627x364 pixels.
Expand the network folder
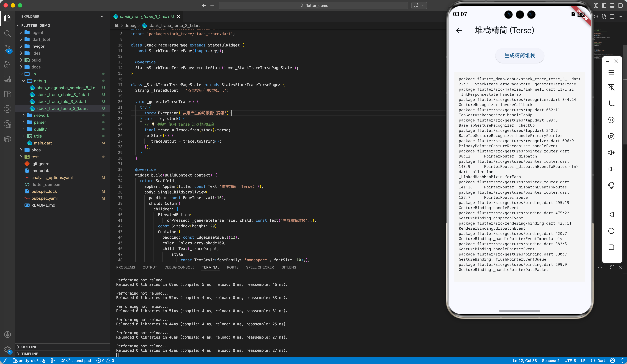tap(41, 115)
